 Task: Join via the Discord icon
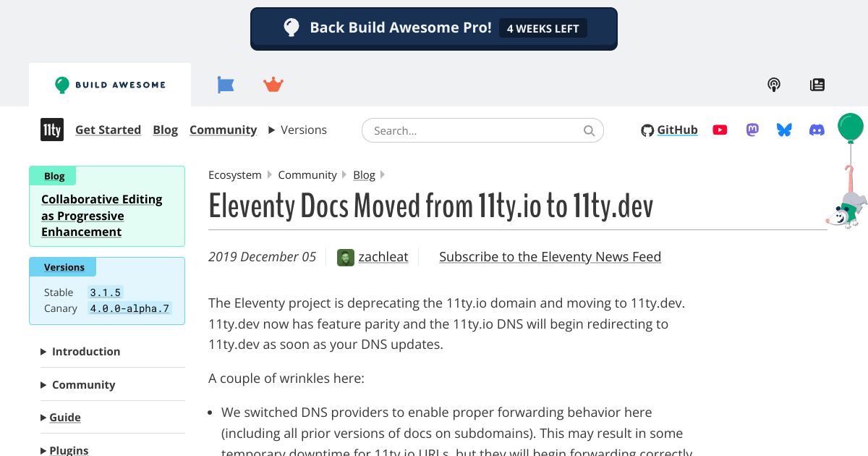point(817,130)
